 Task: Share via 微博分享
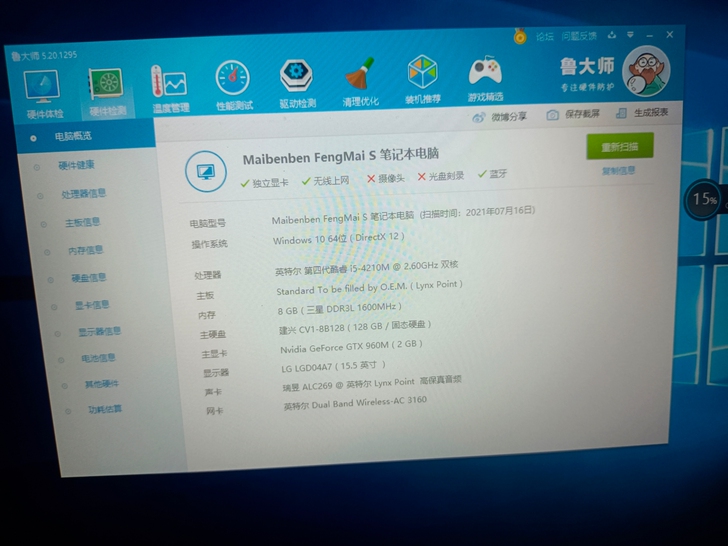pyautogui.click(x=500, y=117)
